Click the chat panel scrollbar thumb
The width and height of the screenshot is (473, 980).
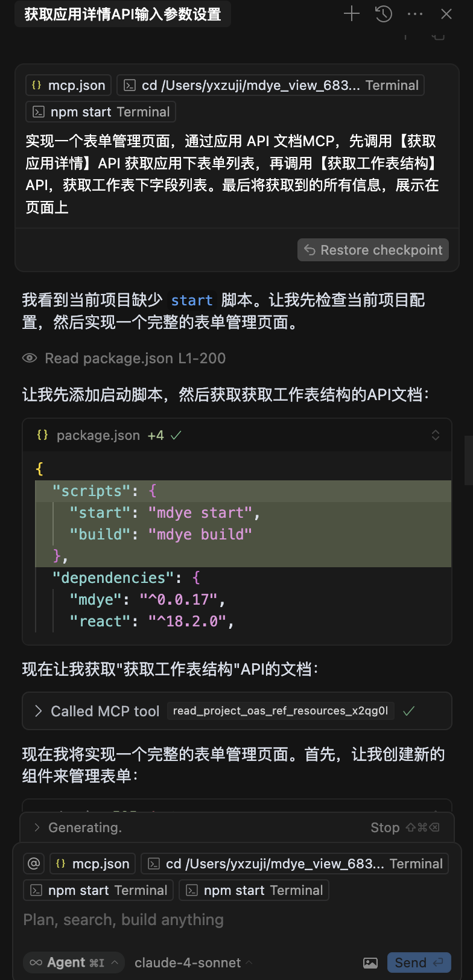point(469,460)
